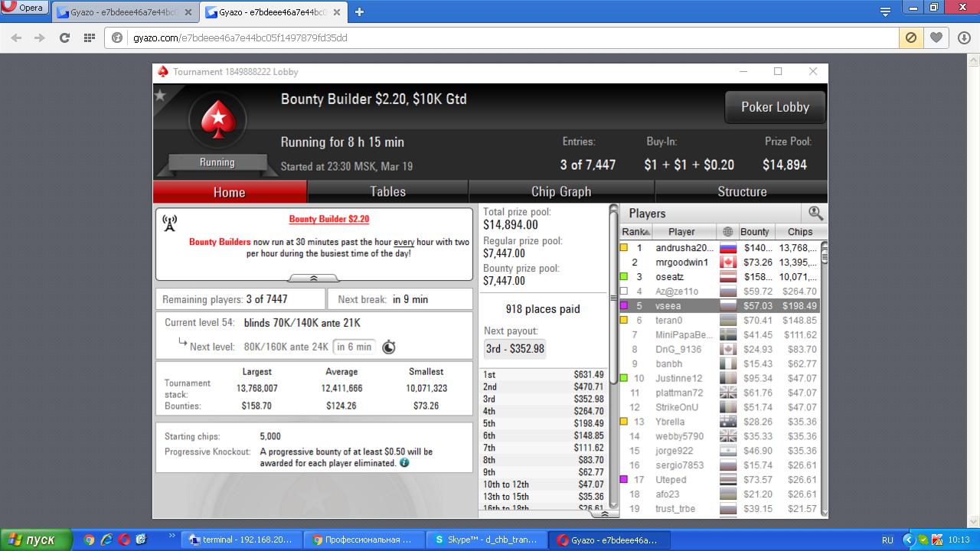The image size is (980, 551).
Task: Select player row StrikeOnU
Action: pos(719,407)
